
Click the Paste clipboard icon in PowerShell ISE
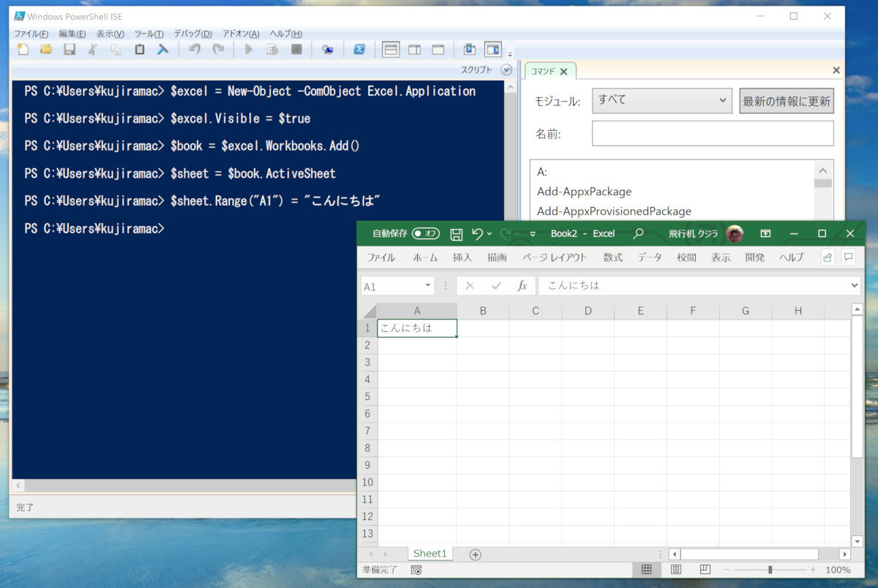(x=140, y=50)
